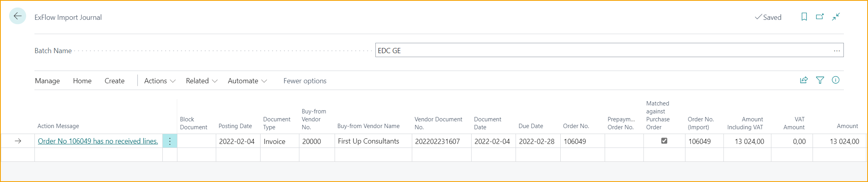Viewport: 868px width, 182px height.
Task: Select the row using arrow indicator
Action: click(x=18, y=141)
